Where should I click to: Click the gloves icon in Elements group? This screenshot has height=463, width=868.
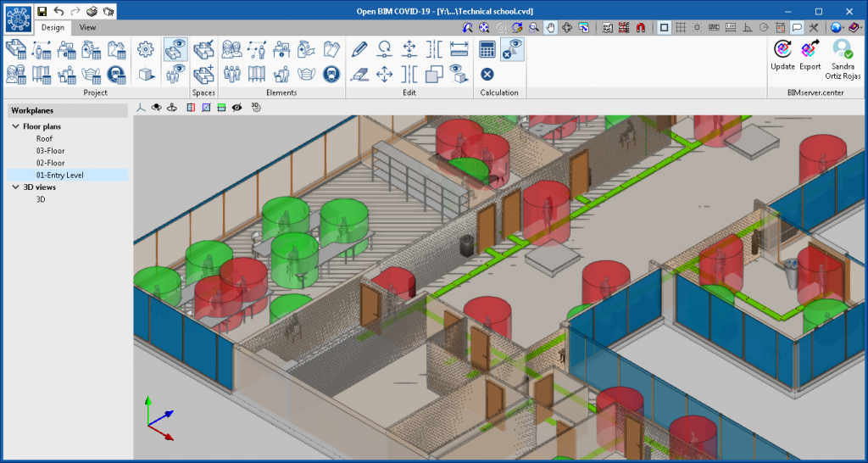[332, 48]
